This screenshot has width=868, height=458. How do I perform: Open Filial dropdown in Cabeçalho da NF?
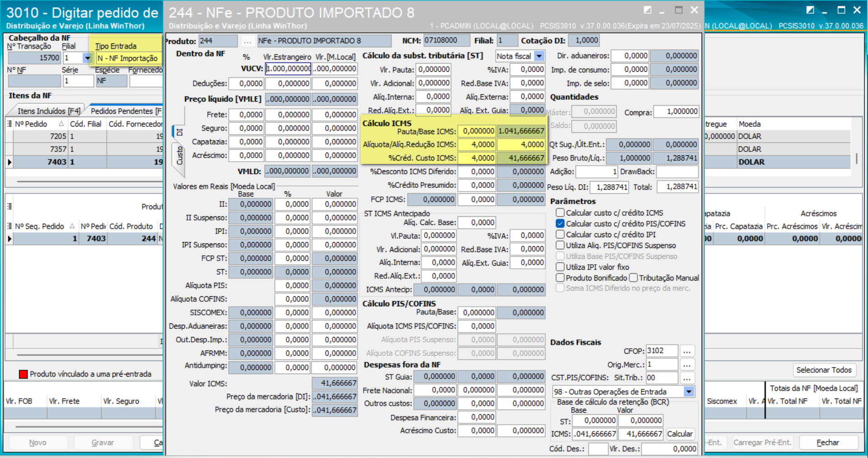[x=87, y=58]
